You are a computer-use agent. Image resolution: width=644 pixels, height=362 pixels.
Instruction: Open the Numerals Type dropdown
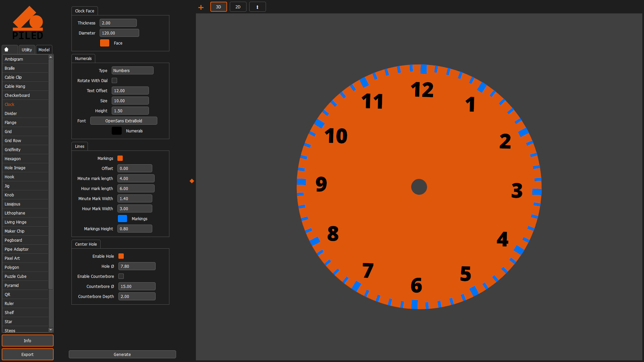(x=132, y=70)
